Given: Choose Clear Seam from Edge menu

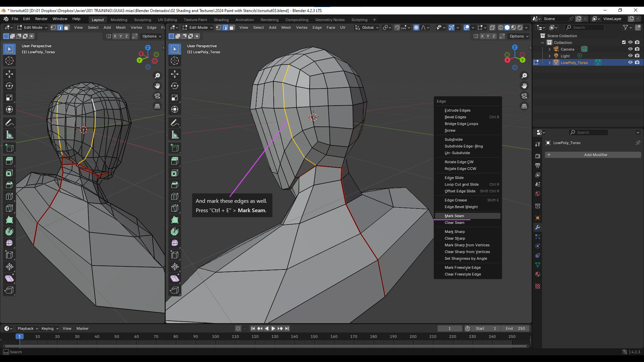Looking at the screenshot, I should pos(468,223).
